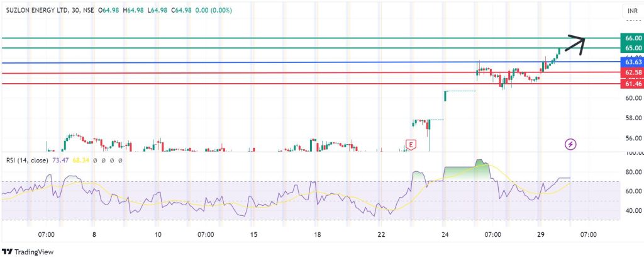The width and height of the screenshot is (644, 260).
Task: Click the blue horizontal line at 63.63
Action: tap(311, 62)
